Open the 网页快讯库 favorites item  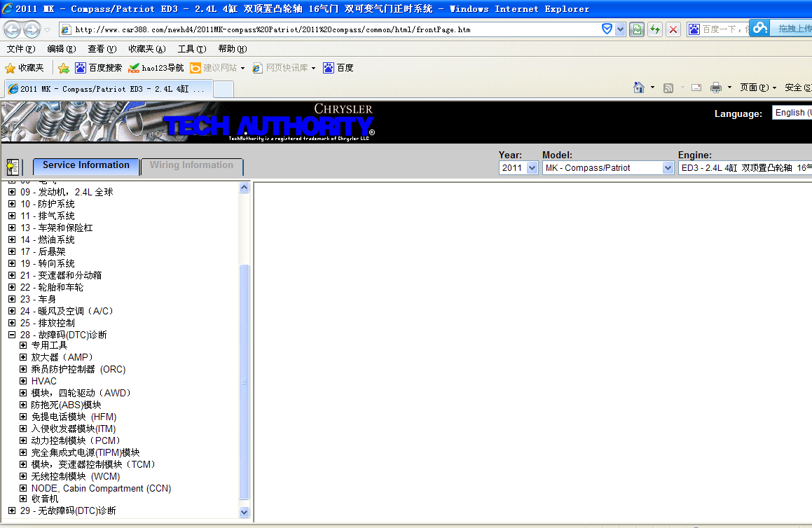click(284, 68)
